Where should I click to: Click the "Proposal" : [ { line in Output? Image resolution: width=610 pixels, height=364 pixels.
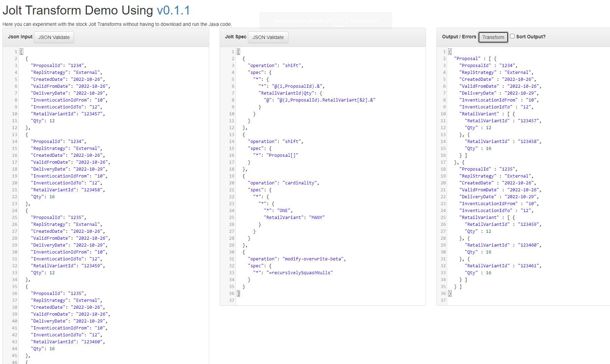click(x=475, y=59)
